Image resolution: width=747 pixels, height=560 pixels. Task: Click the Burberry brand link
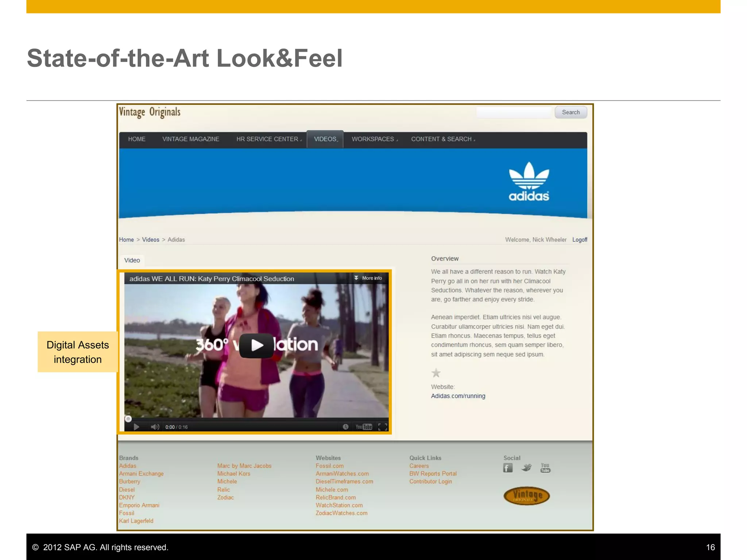129,481
